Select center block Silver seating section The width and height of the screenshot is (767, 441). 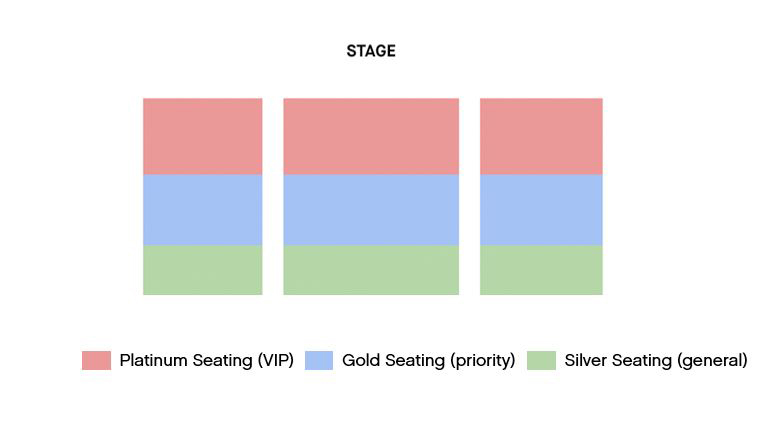(x=371, y=270)
